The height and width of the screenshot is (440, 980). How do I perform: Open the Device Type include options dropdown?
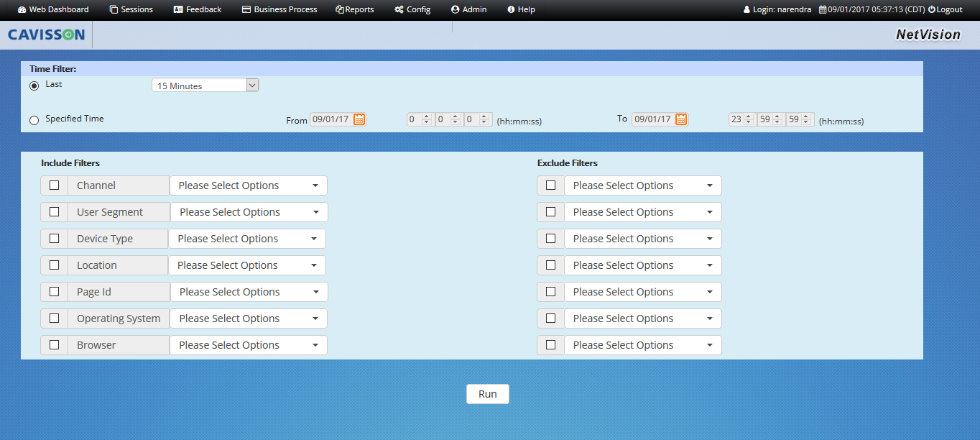[x=247, y=239]
